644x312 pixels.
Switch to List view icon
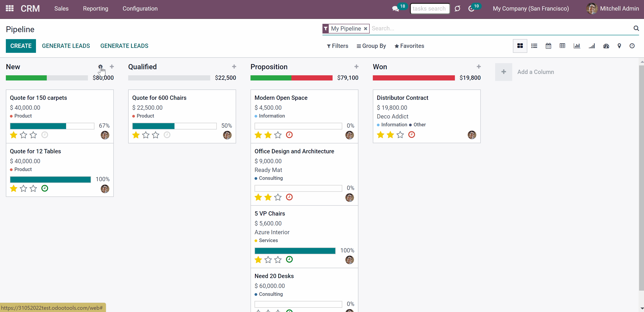point(534,46)
